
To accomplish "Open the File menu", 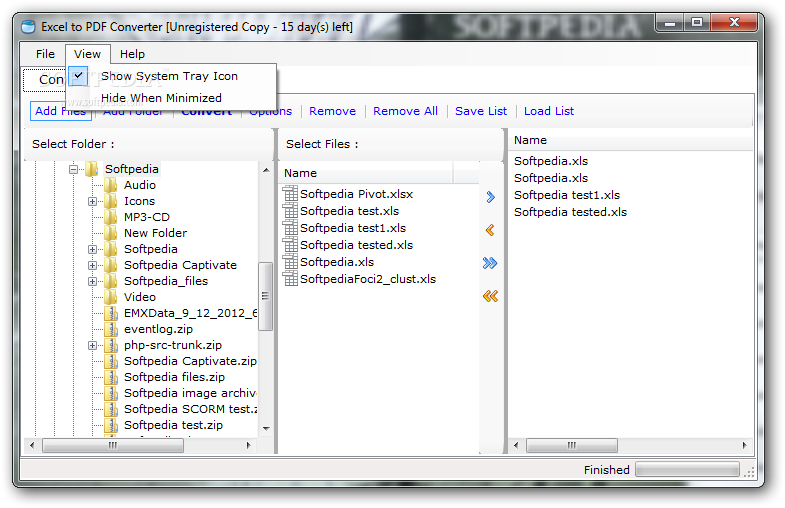I will 45,54.
